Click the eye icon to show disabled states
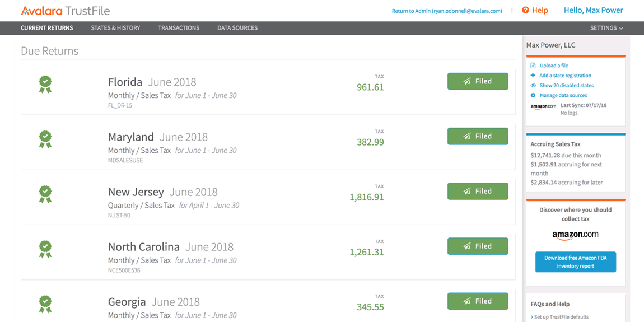This screenshot has height=322, width=644. click(533, 86)
